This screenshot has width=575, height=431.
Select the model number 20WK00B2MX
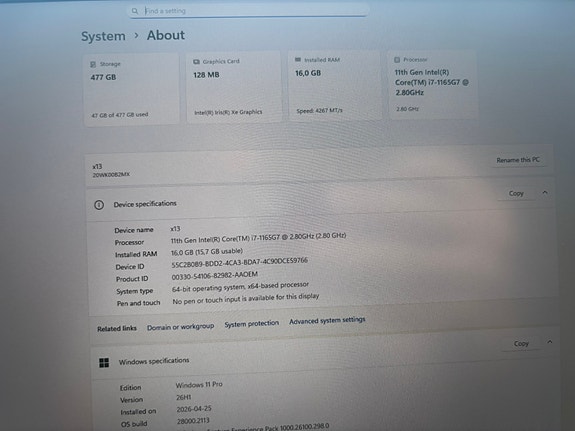[111, 175]
